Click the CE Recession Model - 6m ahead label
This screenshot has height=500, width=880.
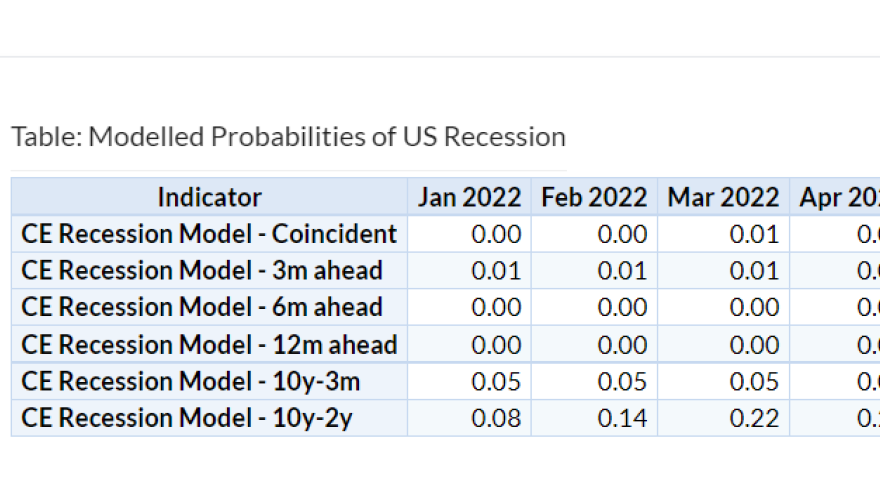[201, 308]
